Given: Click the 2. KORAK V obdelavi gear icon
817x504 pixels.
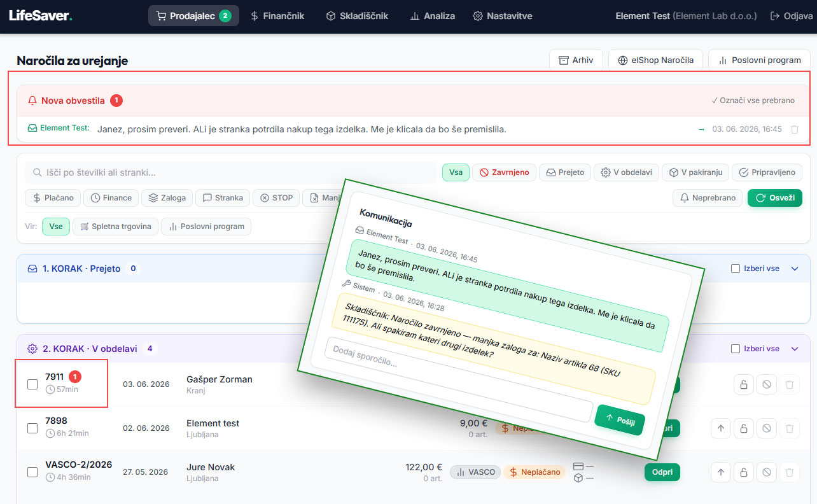Looking at the screenshot, I should point(32,349).
